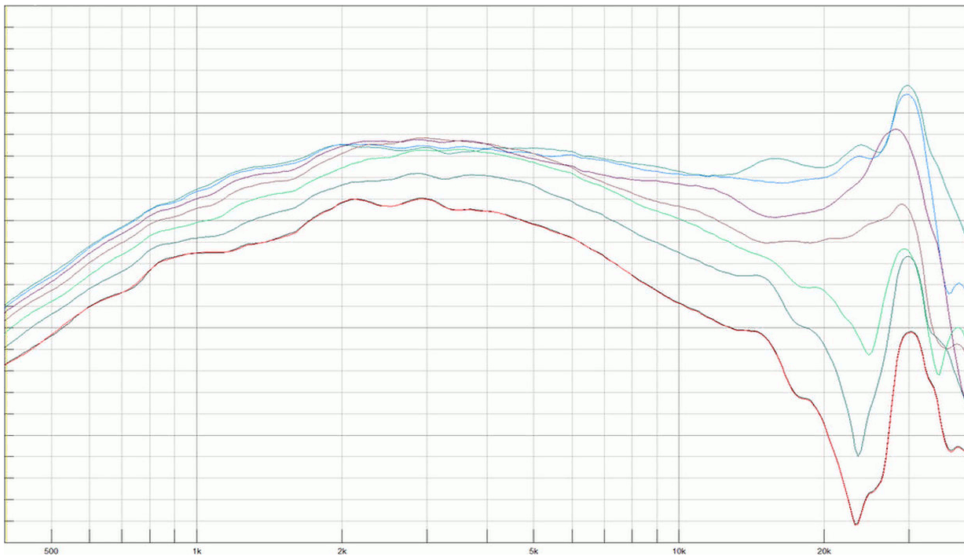Click the teal curve's hump between 10k and 20k

pyautogui.click(x=776, y=158)
